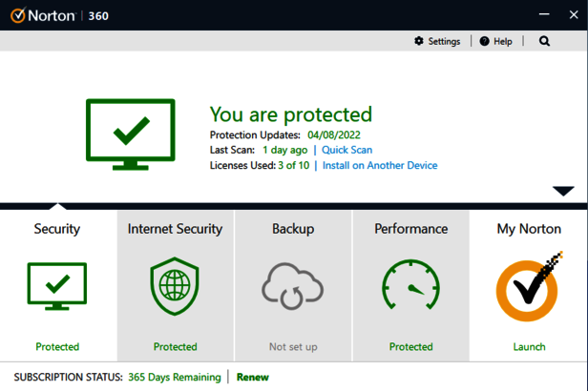Open the Backup tab heading
The height and width of the screenshot is (391, 588).
pyautogui.click(x=293, y=229)
